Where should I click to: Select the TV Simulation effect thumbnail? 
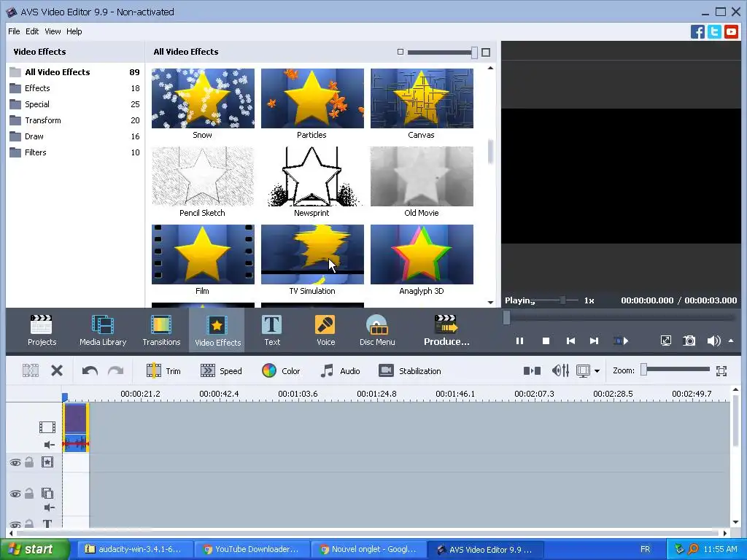coord(312,254)
